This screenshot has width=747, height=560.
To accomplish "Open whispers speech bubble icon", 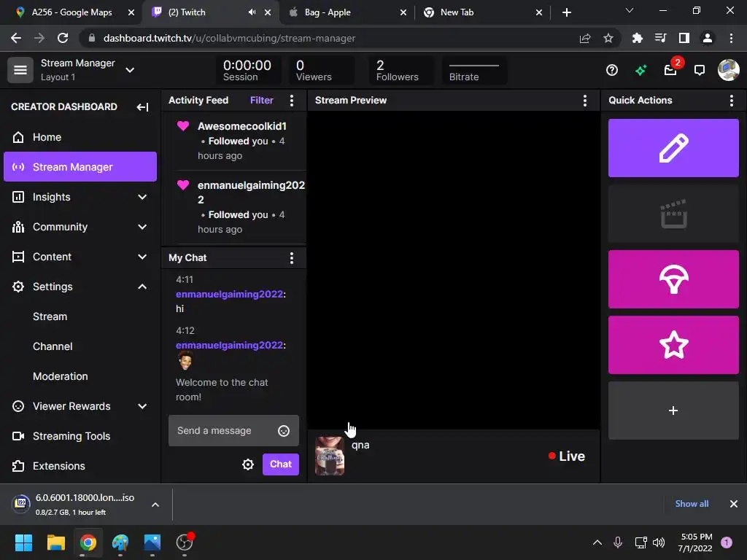I will pos(700,71).
